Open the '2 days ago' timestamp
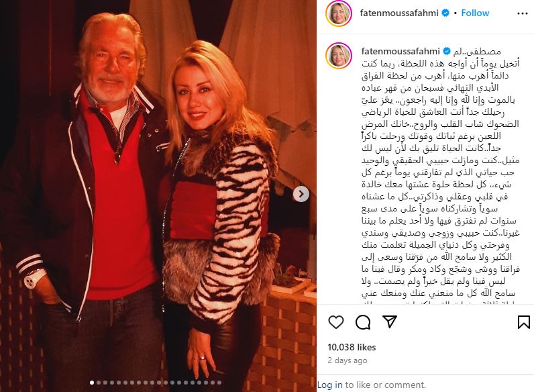Screen dimensions: 534x392 tap(348, 360)
